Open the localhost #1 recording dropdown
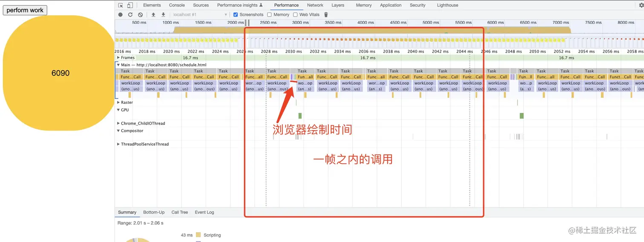 tap(200, 14)
